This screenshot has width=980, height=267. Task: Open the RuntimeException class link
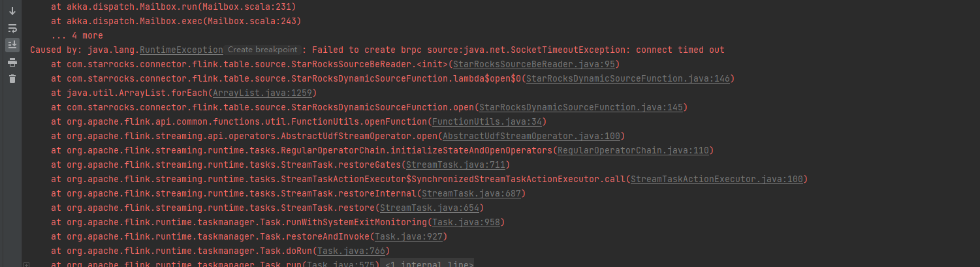tap(182, 50)
